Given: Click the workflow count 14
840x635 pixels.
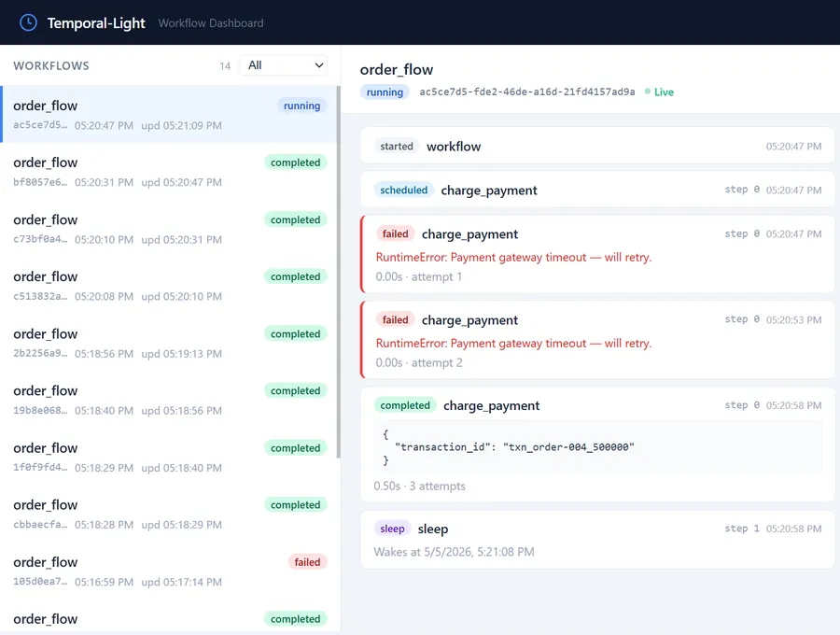Looking at the screenshot, I should click(x=225, y=66).
